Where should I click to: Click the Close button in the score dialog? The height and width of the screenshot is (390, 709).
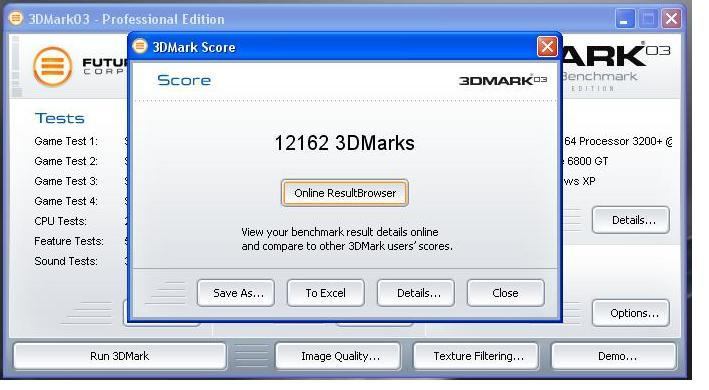pyautogui.click(x=506, y=293)
